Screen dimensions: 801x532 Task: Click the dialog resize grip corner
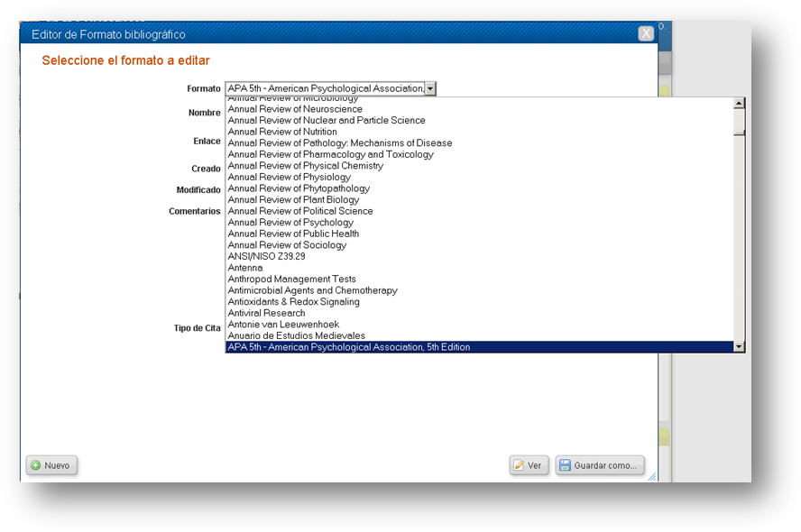[652, 477]
